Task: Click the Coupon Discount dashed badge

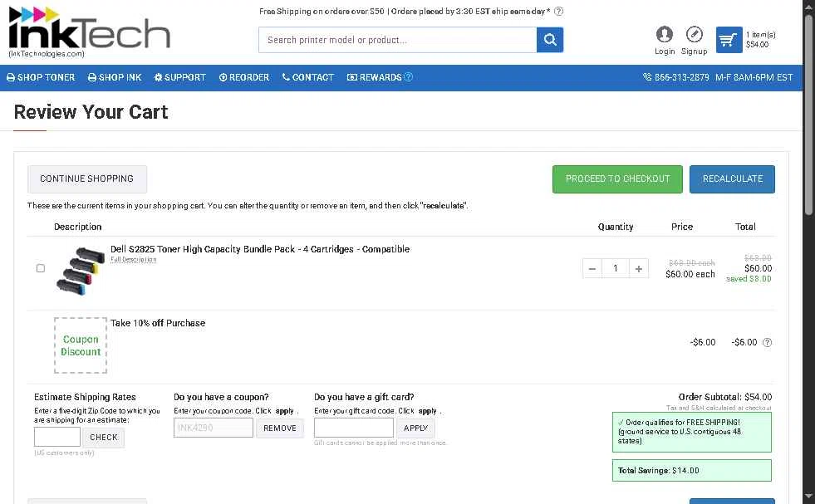Action: click(81, 345)
